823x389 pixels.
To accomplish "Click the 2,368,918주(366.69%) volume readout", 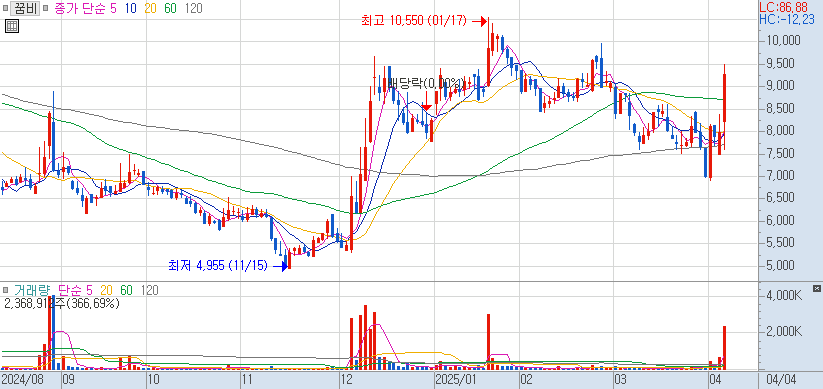I will pyautogui.click(x=62, y=303).
